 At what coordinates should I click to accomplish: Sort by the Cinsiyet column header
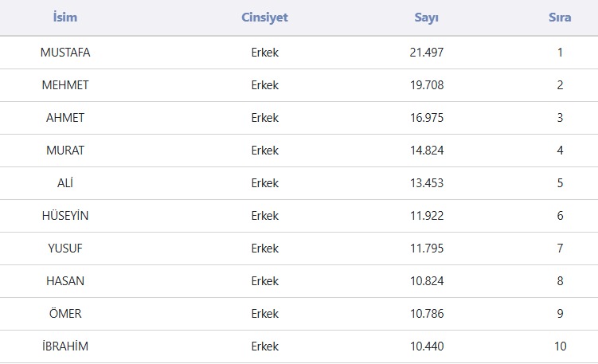click(x=264, y=18)
